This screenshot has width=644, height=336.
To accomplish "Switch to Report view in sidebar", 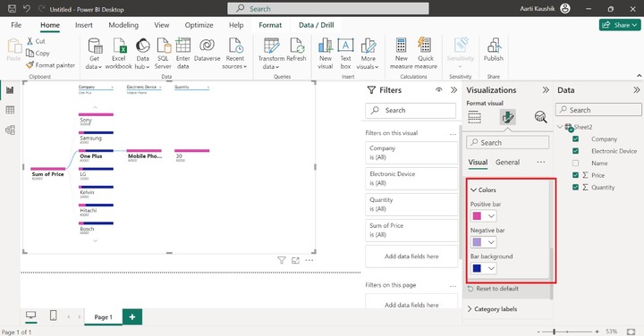I will 10,90.
